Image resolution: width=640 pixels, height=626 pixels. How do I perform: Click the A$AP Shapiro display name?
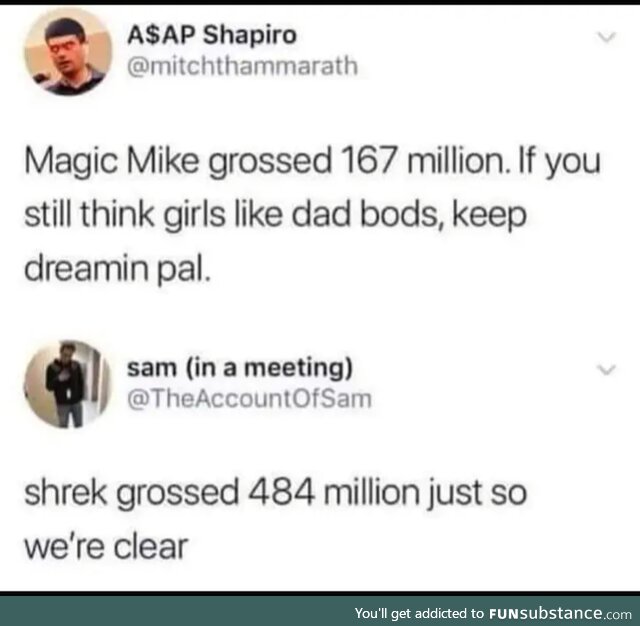tap(212, 35)
